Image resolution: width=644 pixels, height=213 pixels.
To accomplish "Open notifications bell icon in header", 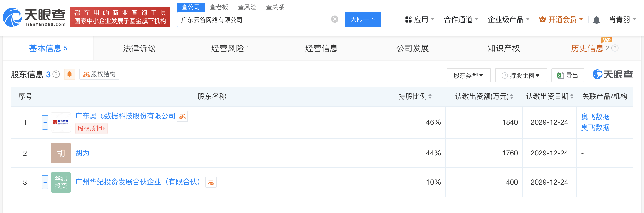I will 596,20.
